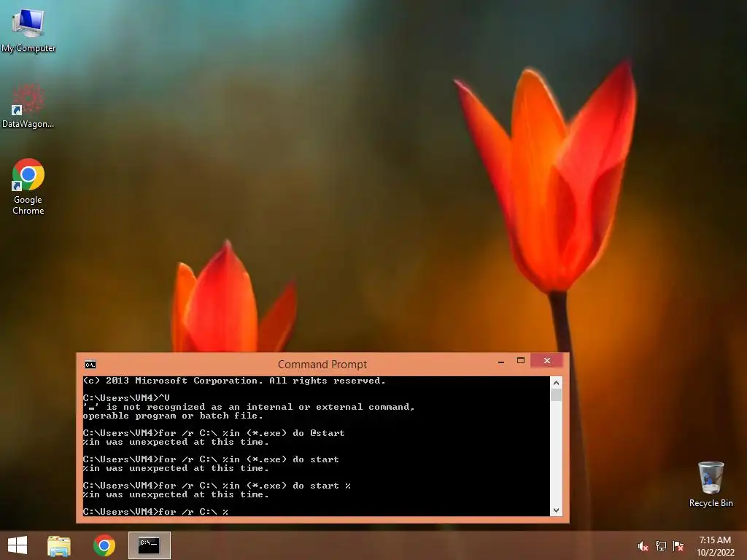The width and height of the screenshot is (747, 560).
Task: Select the Google Chrome desktop shortcut
Action: 28,186
